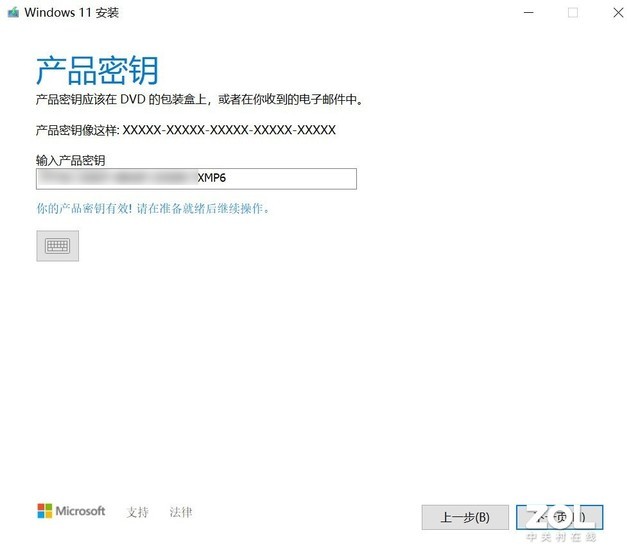Click the DVD packaging description text

click(x=199, y=100)
